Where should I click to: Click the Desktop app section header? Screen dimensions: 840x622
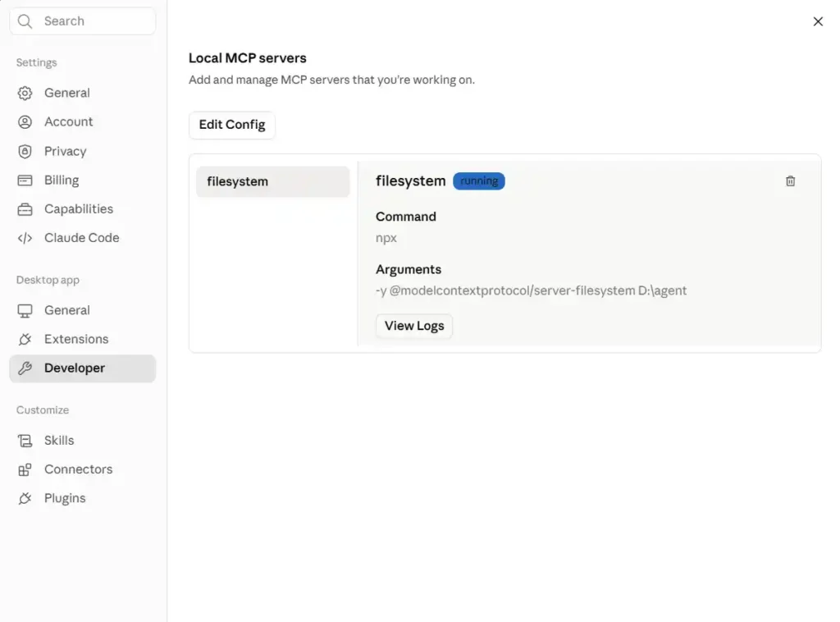pyautogui.click(x=48, y=280)
